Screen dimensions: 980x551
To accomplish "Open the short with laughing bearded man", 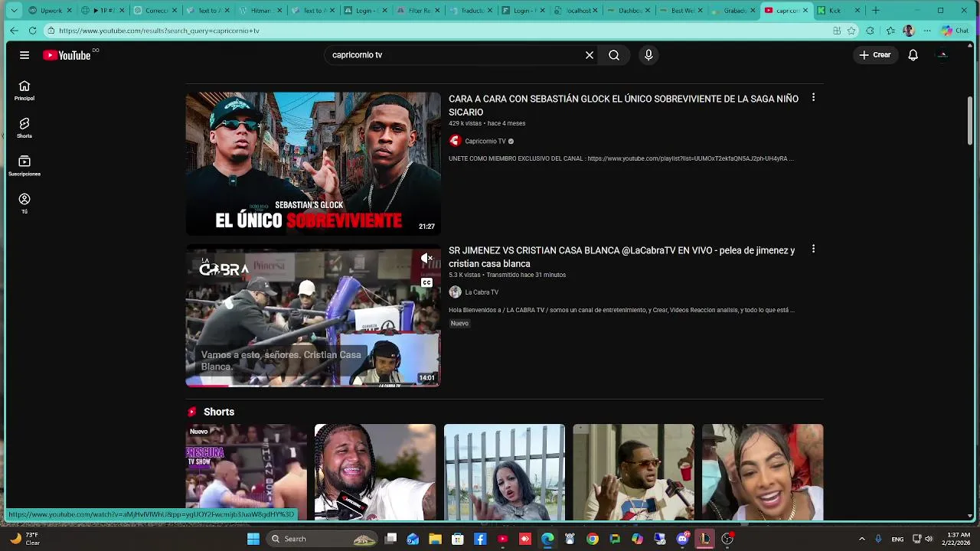I will [375, 472].
